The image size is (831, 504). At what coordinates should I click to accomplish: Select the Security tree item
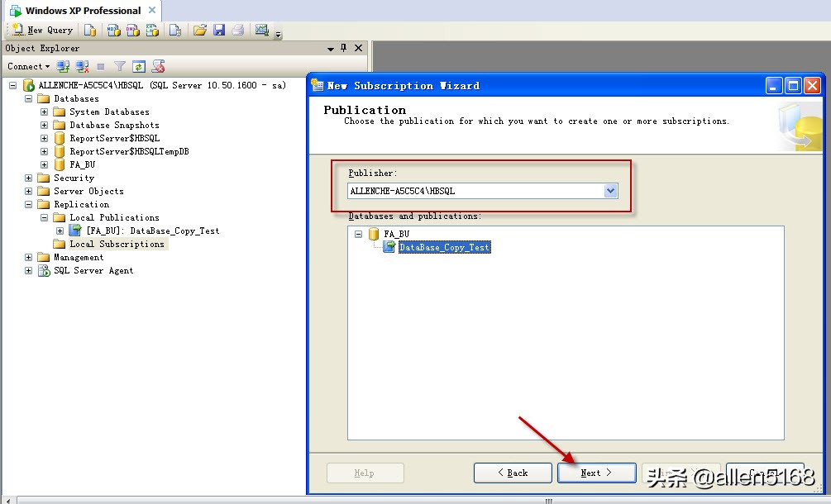tap(74, 178)
